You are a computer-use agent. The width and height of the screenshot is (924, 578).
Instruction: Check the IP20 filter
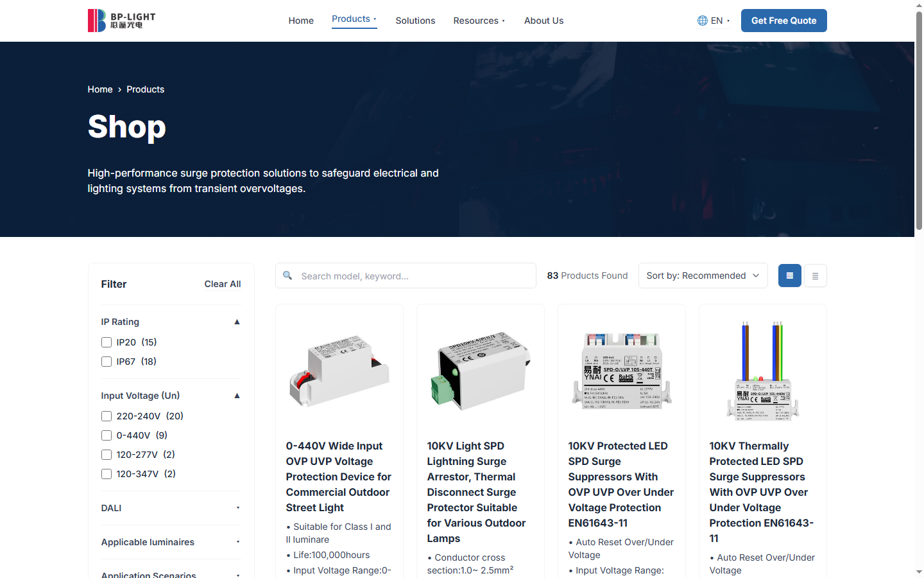[107, 342]
